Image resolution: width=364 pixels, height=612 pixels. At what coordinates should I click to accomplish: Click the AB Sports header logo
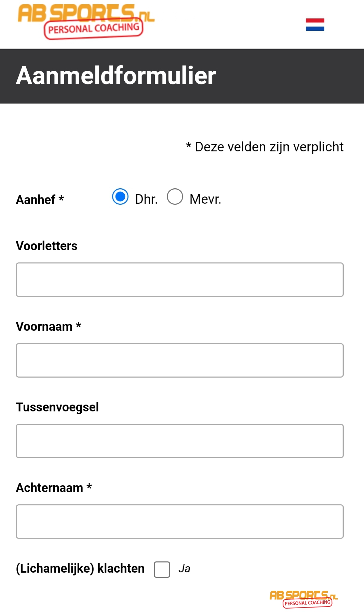coord(86,22)
